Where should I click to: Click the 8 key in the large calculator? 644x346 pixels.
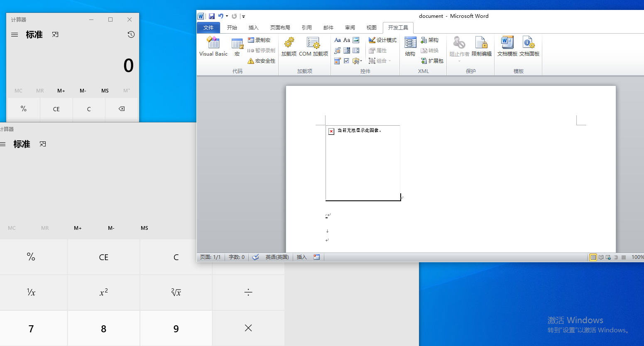104,329
